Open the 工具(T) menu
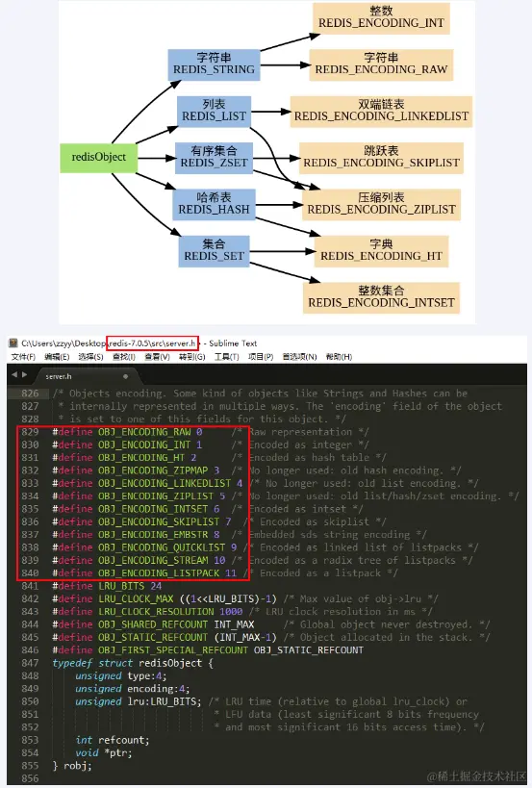Viewport: 532px width, 788px height. (x=227, y=357)
